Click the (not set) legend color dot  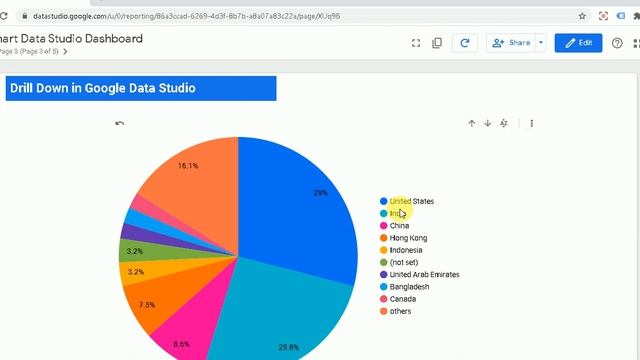(x=383, y=262)
